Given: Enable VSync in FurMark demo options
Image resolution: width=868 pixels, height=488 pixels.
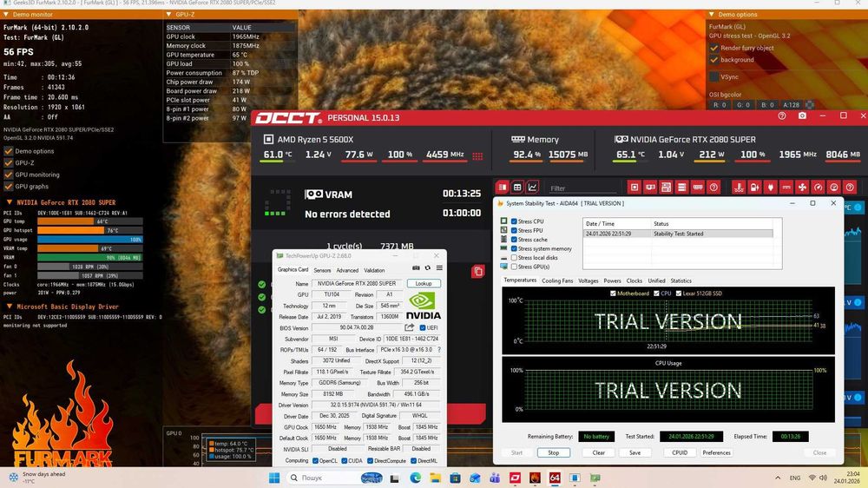Looking at the screenshot, I should pyautogui.click(x=714, y=76).
